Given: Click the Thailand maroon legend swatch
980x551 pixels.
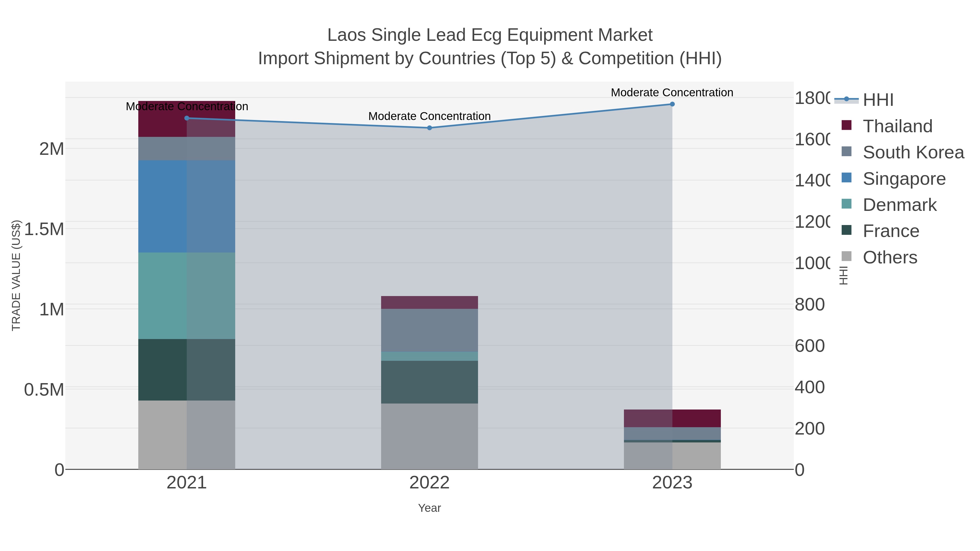Looking at the screenshot, I should click(x=846, y=125).
